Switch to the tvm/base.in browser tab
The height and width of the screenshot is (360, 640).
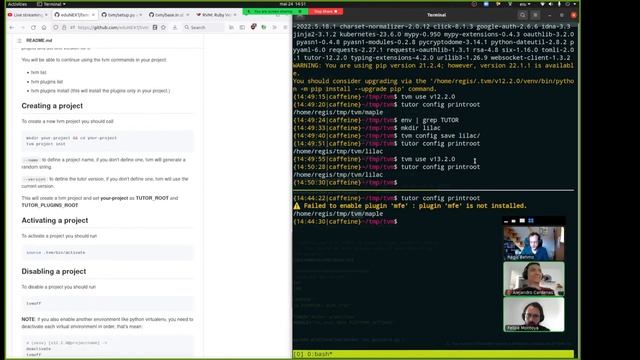point(169,15)
